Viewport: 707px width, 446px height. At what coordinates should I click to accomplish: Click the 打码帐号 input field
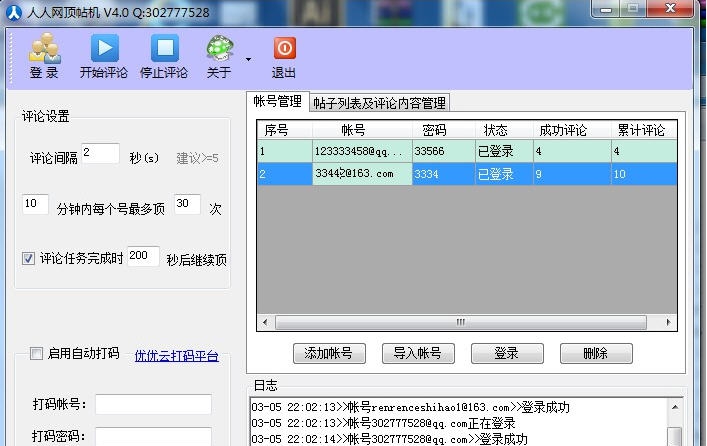pyautogui.click(x=153, y=404)
